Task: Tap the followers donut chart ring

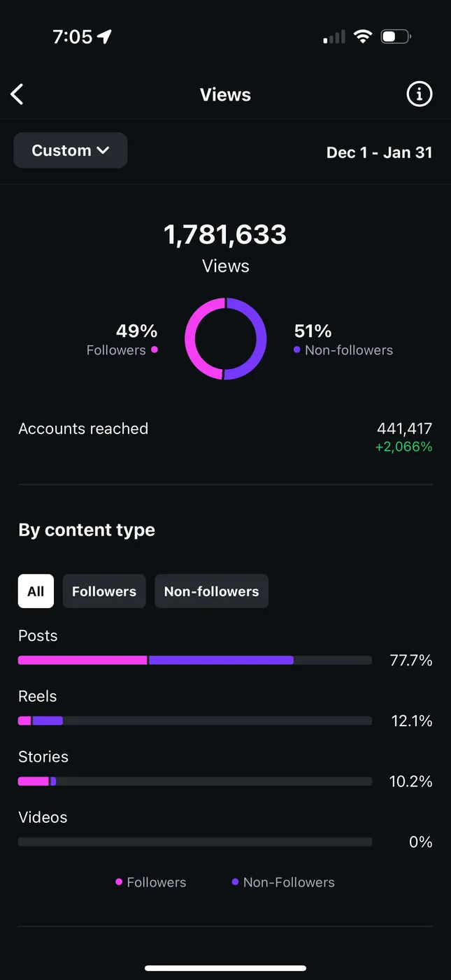Action: tap(225, 339)
